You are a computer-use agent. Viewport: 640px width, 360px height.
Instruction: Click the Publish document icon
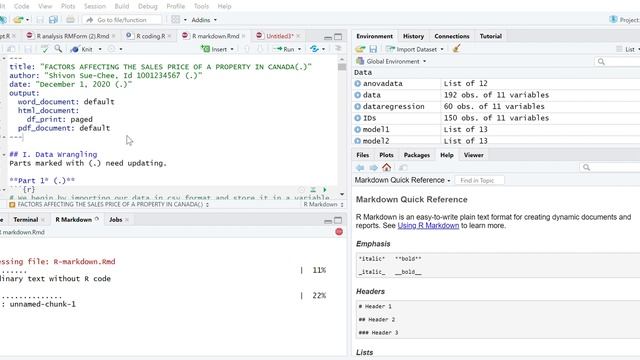click(x=314, y=49)
